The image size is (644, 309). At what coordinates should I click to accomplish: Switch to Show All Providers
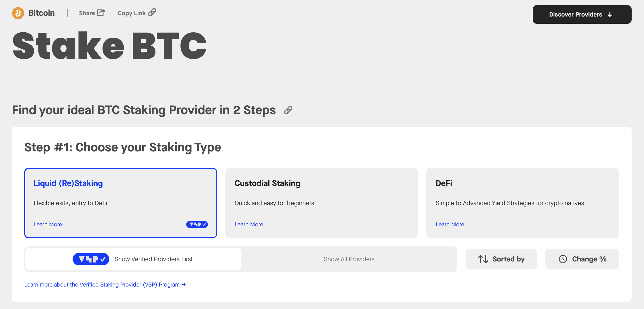coord(349,259)
